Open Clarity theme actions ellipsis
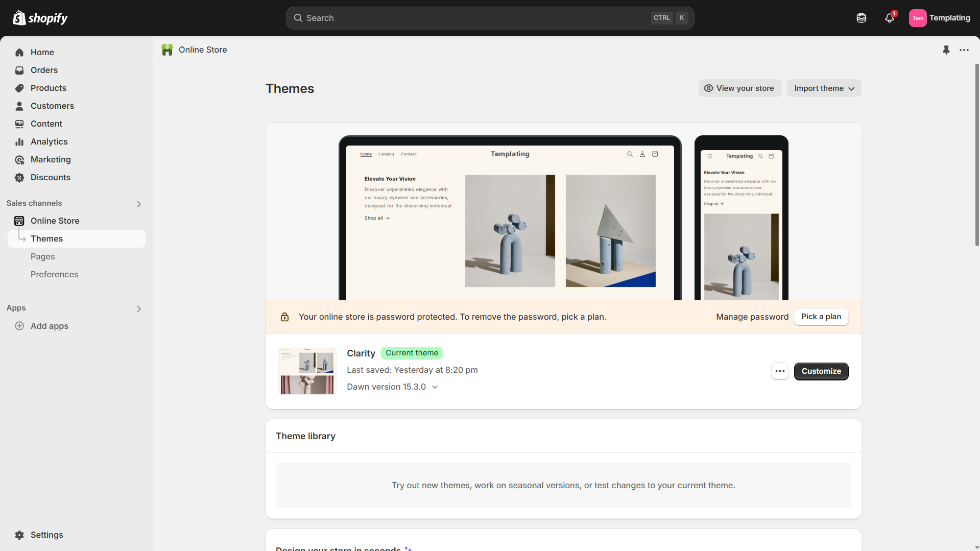Screen dimensions: 980x551 point(780,371)
